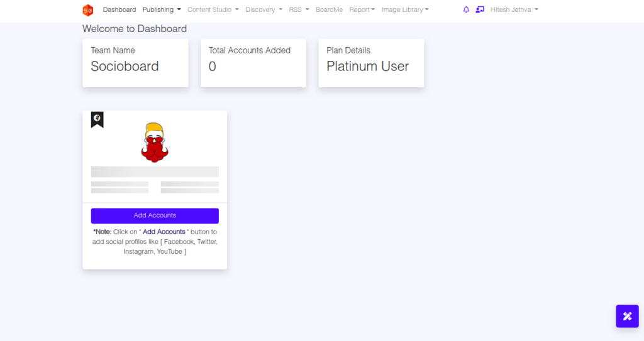Viewport: 644px width, 341px height.
Task: Click the Platinum User text
Action: pyautogui.click(x=367, y=66)
